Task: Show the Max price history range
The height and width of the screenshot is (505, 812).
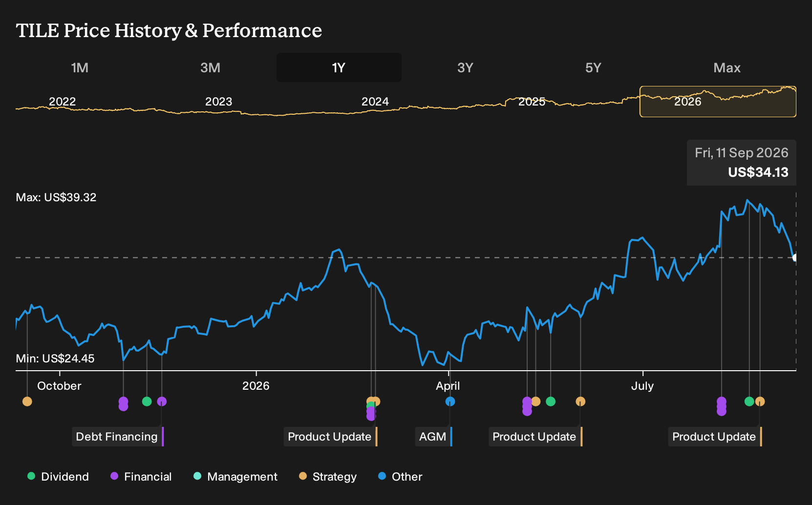Action: [x=727, y=67]
